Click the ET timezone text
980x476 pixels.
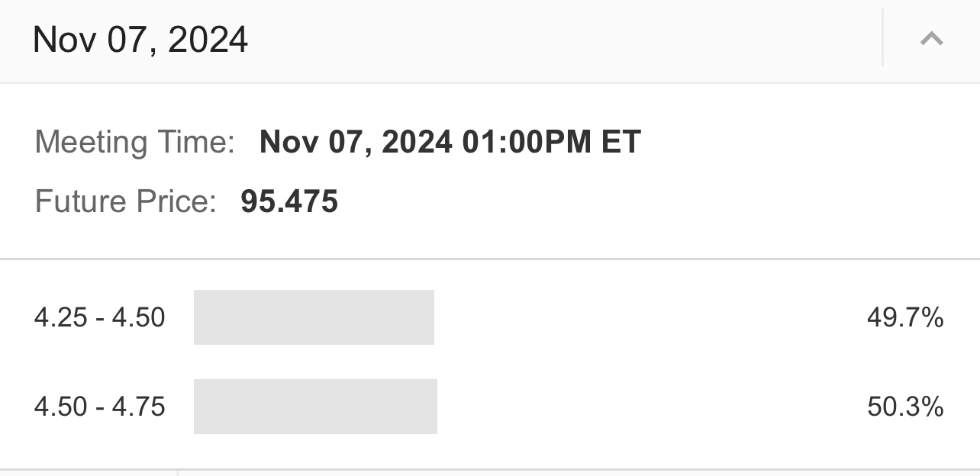[x=621, y=143]
